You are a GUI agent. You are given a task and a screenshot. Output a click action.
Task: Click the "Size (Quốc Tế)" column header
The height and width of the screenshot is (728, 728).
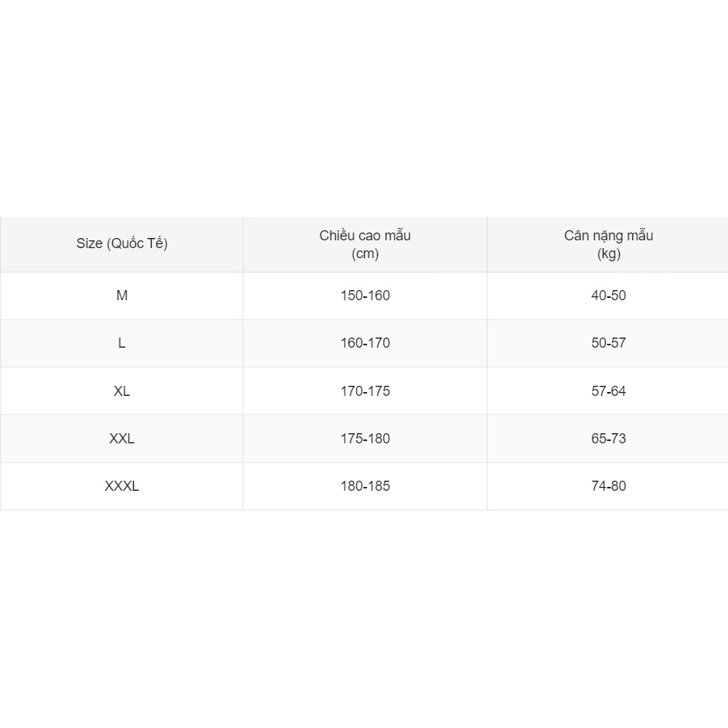pos(122,243)
